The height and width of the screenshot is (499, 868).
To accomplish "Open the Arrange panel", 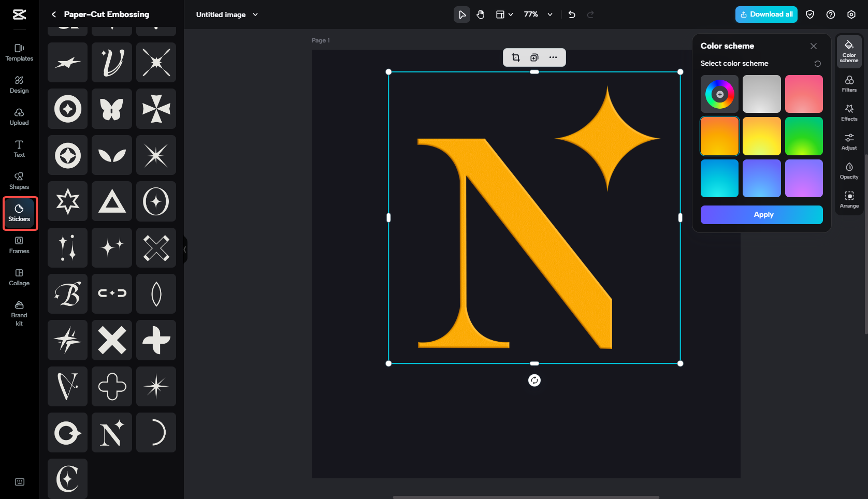I will tap(849, 199).
